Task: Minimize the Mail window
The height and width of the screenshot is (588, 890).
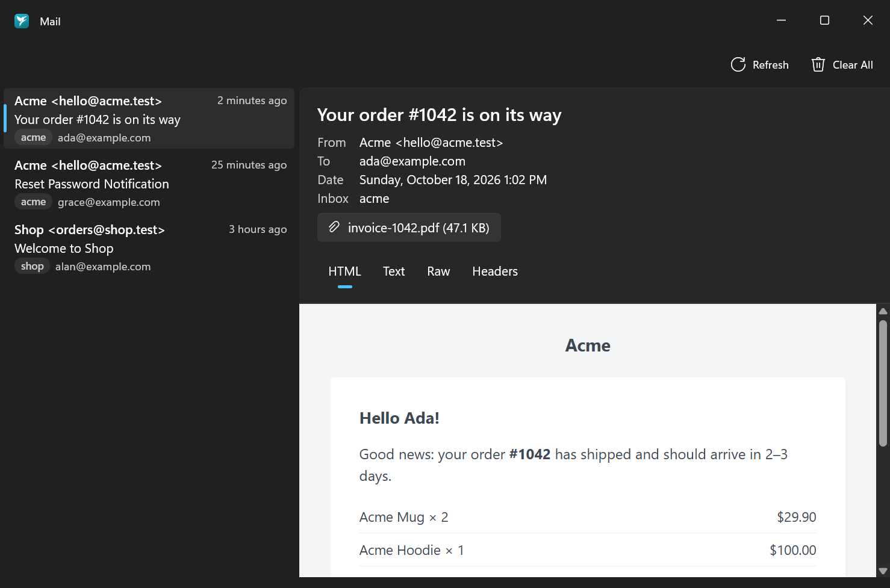Action: coord(782,20)
